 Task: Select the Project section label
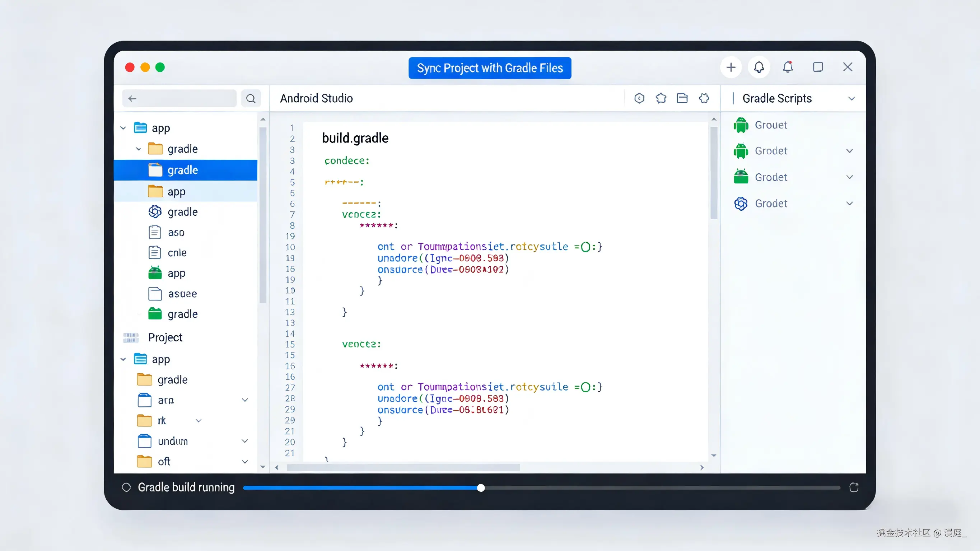[165, 337]
